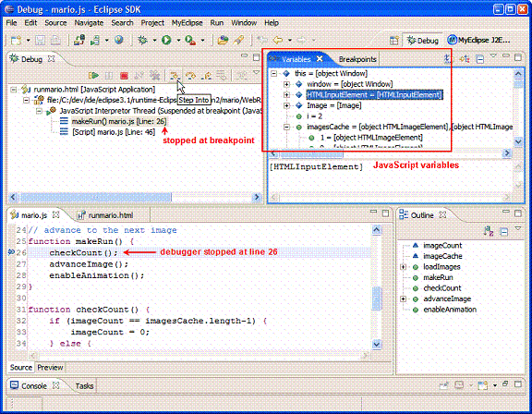Click the Debug view horizontal scrollbar thumb

96,197
